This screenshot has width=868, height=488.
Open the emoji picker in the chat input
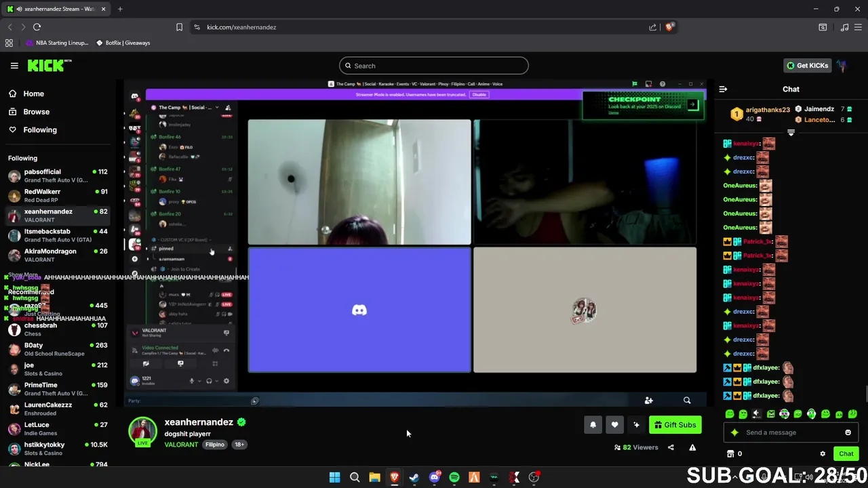848,432
